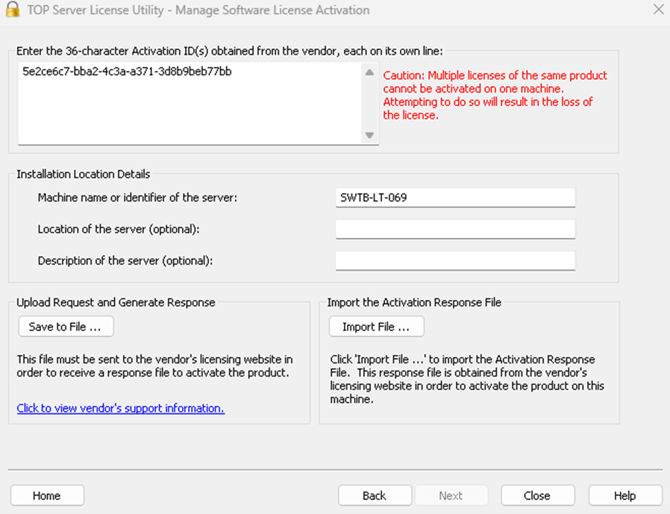Open the vendor's support information link

point(120,408)
